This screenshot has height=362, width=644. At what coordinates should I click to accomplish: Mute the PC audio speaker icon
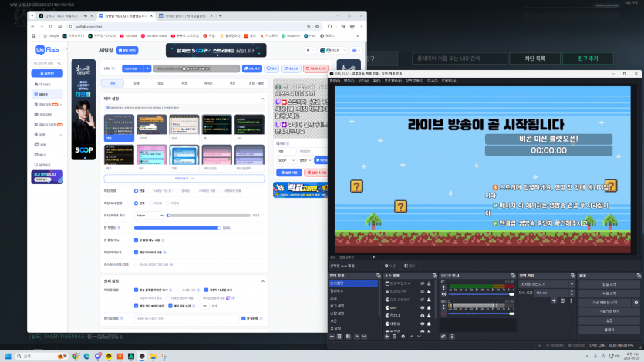click(443, 294)
